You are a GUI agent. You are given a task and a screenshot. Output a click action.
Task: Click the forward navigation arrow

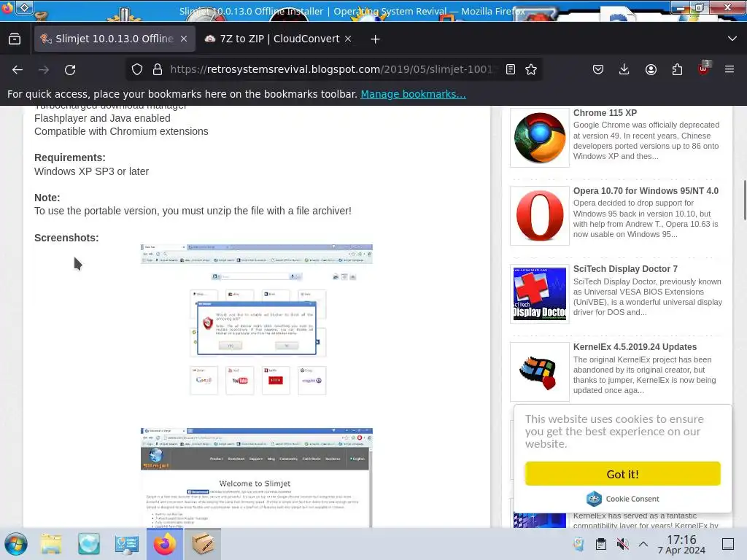44,69
